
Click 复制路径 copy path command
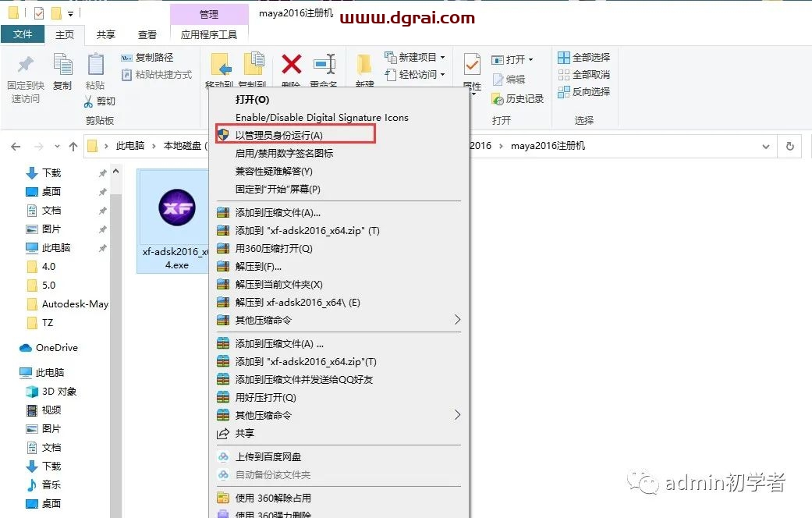point(147,58)
